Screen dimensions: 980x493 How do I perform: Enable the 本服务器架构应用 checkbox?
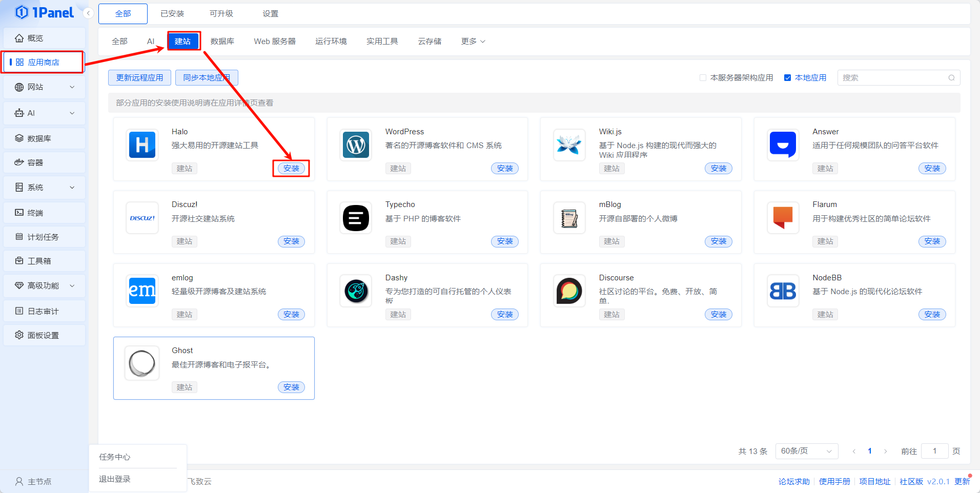click(703, 78)
